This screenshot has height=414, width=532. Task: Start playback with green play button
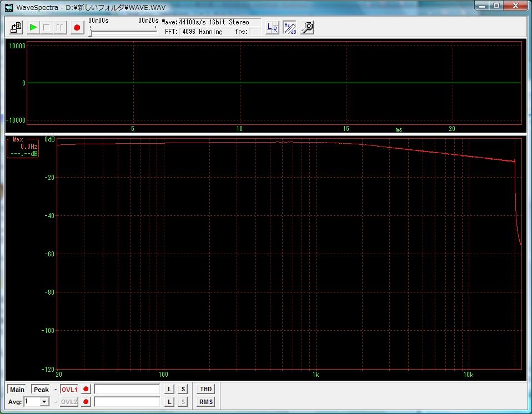coord(33,27)
